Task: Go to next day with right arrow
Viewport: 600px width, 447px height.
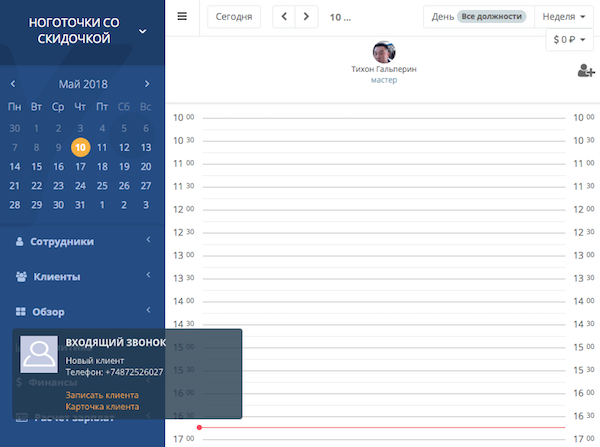Action: coord(306,17)
